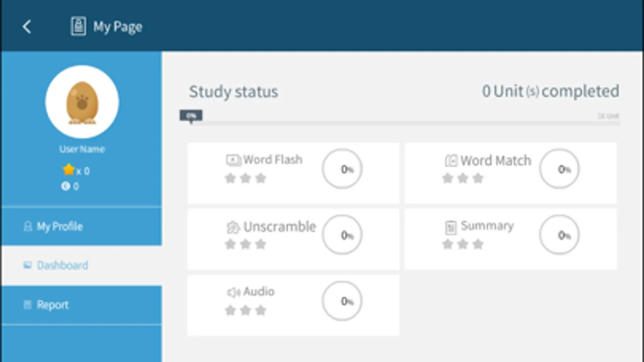Screen dimensions: 644x362
Task: Click the study status progress bar marker
Action: pos(191,116)
